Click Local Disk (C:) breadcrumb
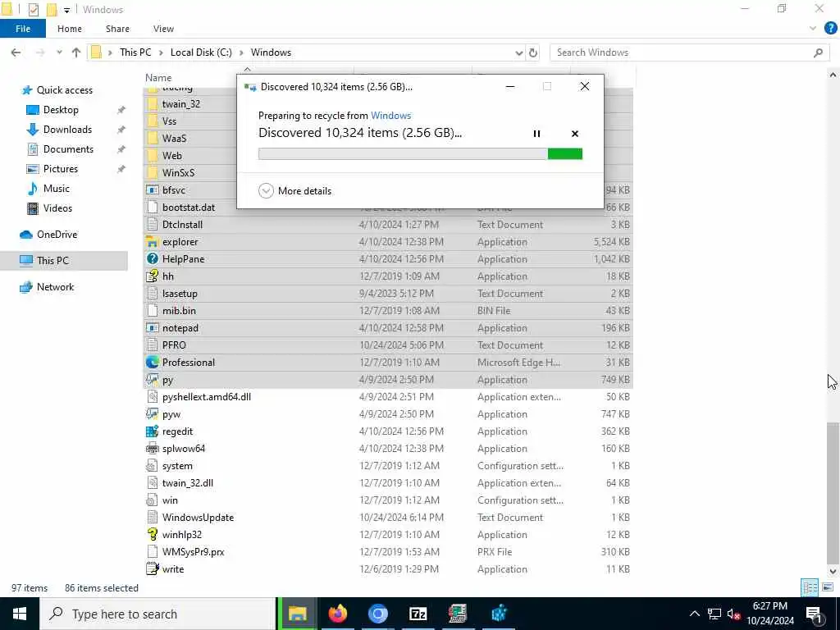Screen dimensions: 840x630 click(201, 52)
